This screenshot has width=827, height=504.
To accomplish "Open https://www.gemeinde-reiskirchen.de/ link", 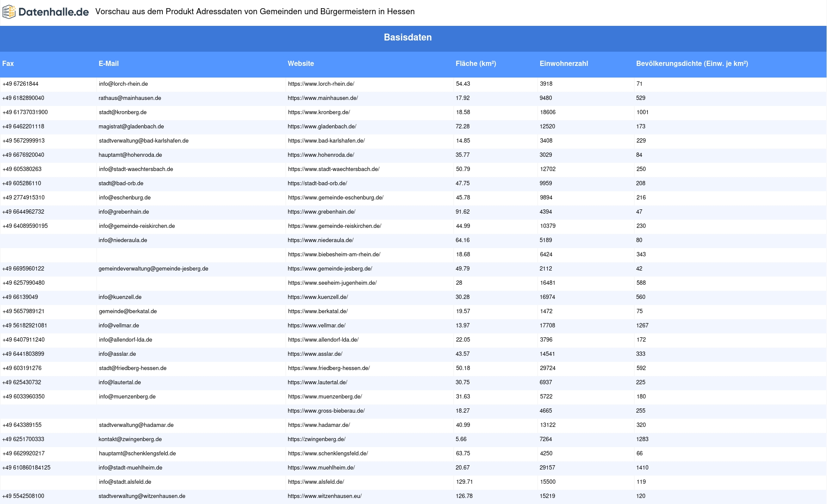I will pos(335,226).
